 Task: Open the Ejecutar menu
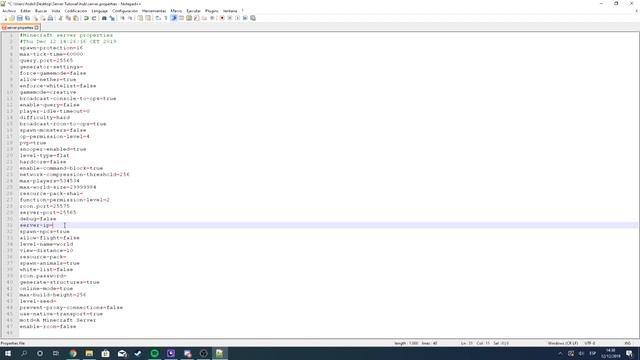(x=193, y=11)
